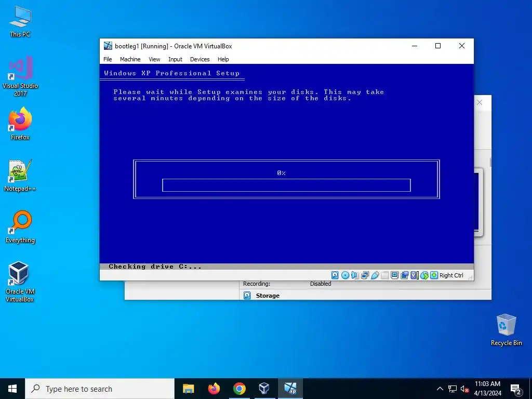Viewport: 532px width, 399px height.
Task: Click the Recording label in Manager window
Action: point(257,284)
